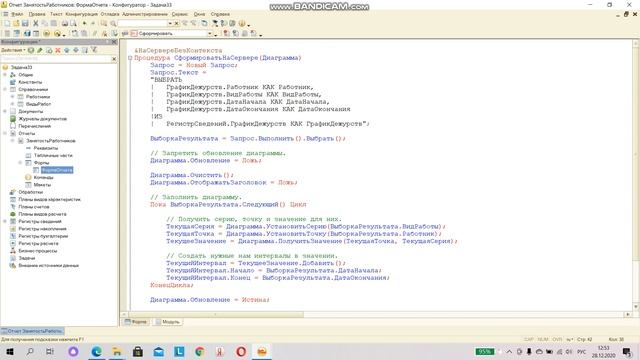
Task: Click the Save floppy disk icon
Action: tap(25, 24)
